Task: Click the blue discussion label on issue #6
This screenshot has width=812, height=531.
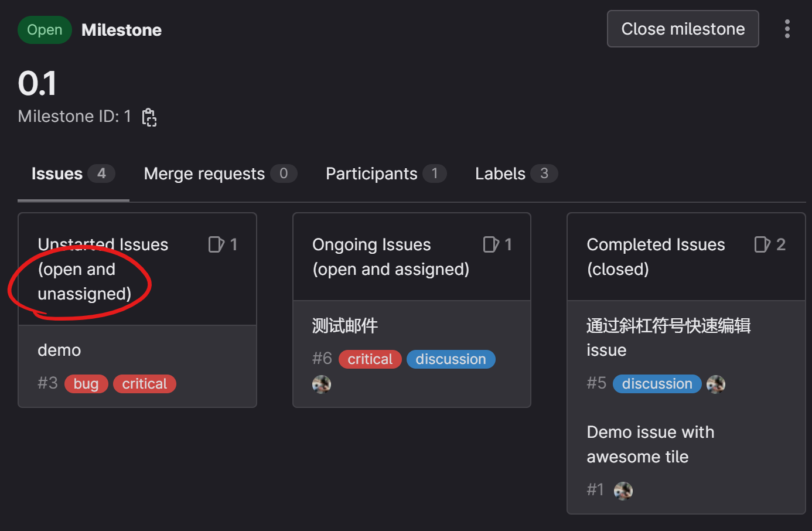Action: click(x=451, y=359)
